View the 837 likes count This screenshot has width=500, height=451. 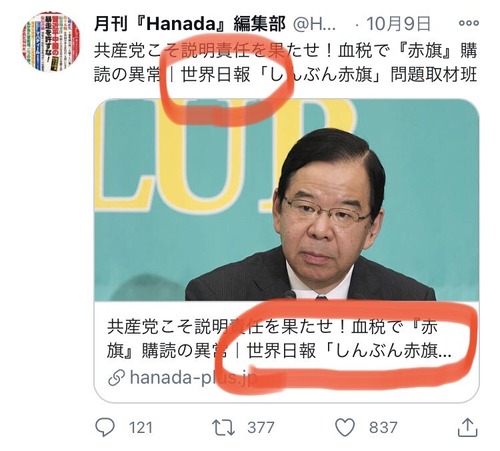coord(383,428)
